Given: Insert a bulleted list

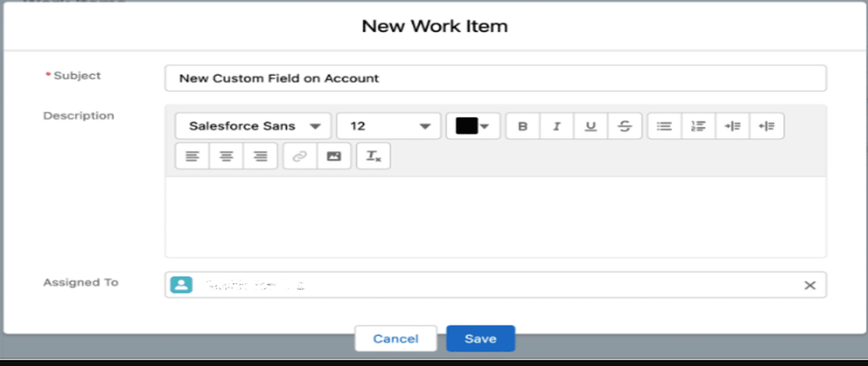Looking at the screenshot, I should pyautogui.click(x=665, y=126).
